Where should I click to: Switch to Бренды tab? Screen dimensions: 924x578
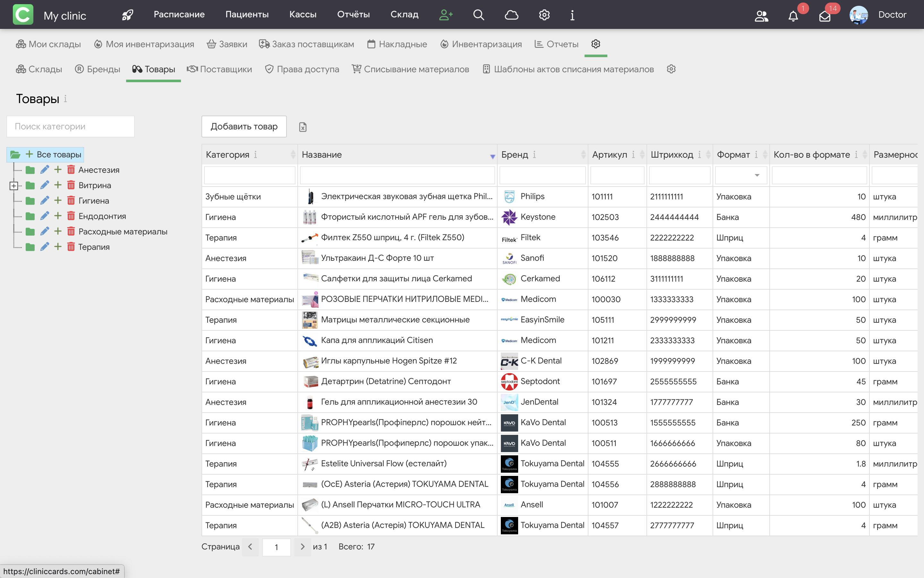click(x=98, y=69)
